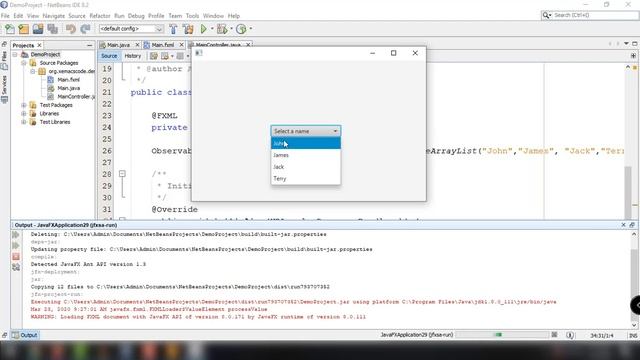Image resolution: width=640 pixels, height=360 pixels.
Task: Open the Debug menu
Action: tap(136, 16)
